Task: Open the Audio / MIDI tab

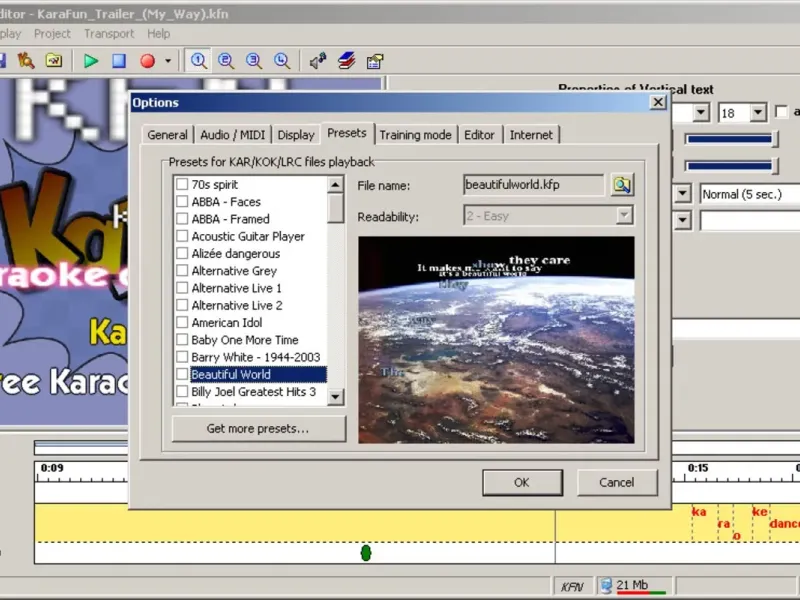Action: click(x=232, y=135)
